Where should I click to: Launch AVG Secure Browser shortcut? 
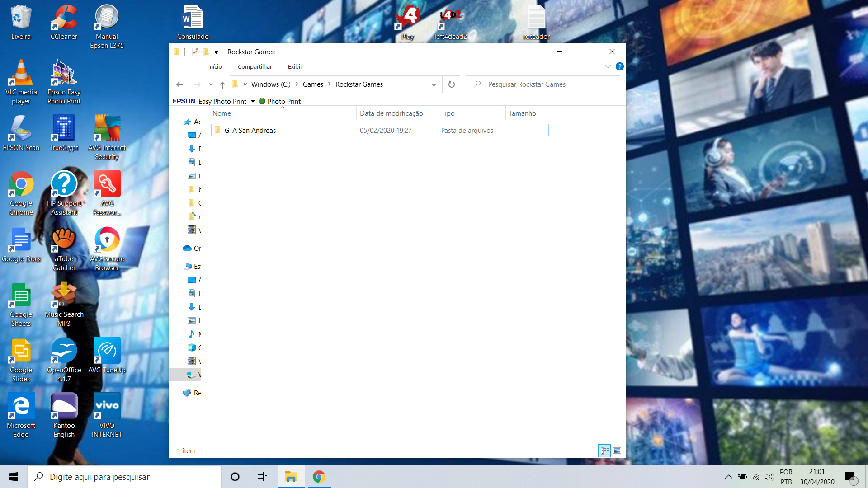107,249
